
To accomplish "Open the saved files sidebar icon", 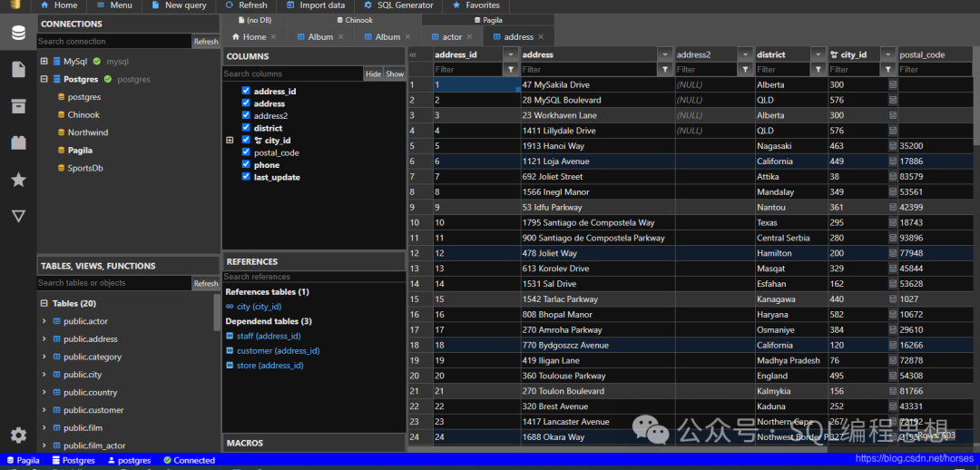I will (18, 70).
